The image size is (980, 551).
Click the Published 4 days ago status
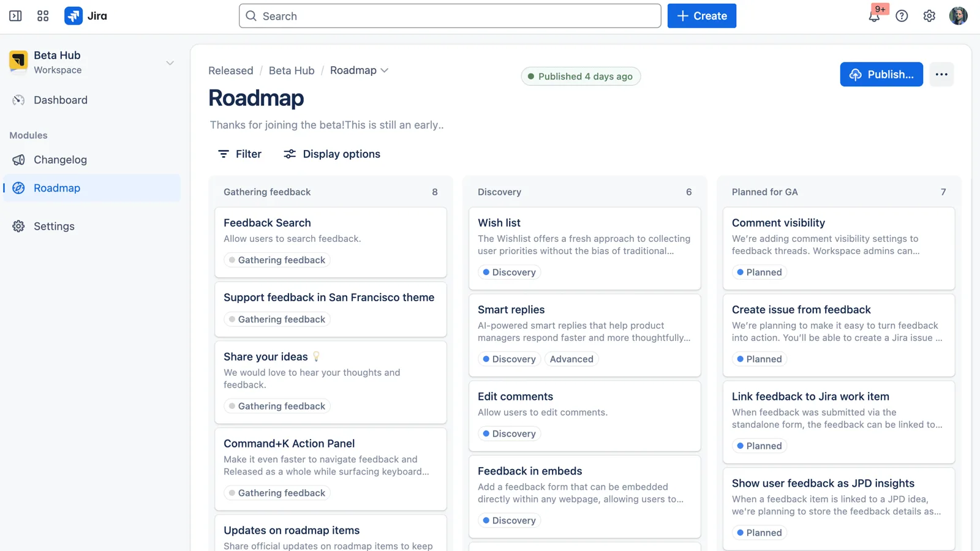click(581, 77)
